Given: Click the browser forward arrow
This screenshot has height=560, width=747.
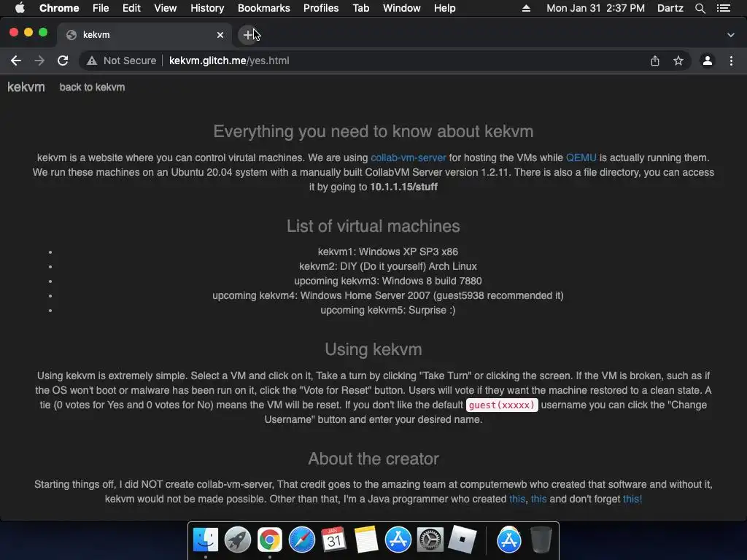Looking at the screenshot, I should (x=39, y=61).
